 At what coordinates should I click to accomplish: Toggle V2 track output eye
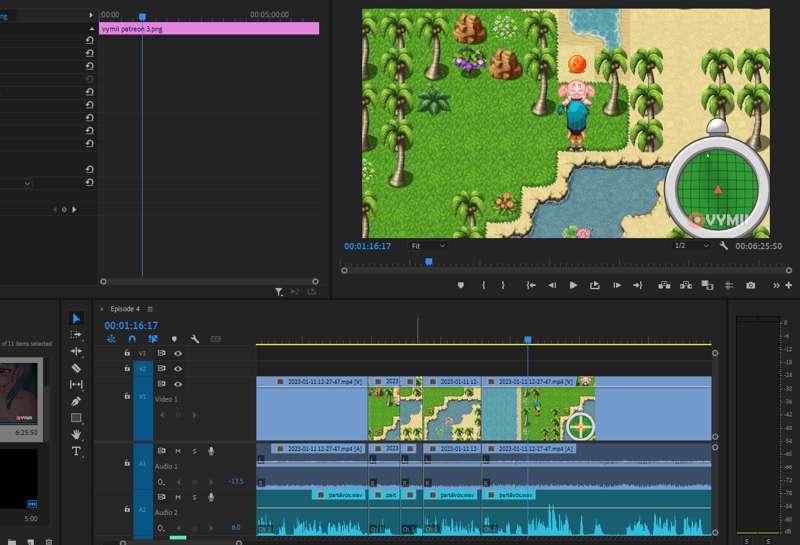click(178, 368)
